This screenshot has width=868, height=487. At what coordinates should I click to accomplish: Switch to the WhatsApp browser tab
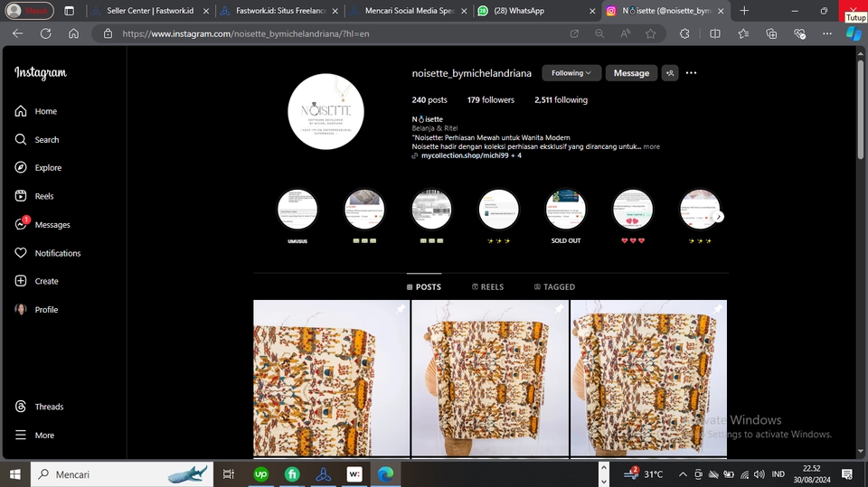click(x=536, y=11)
